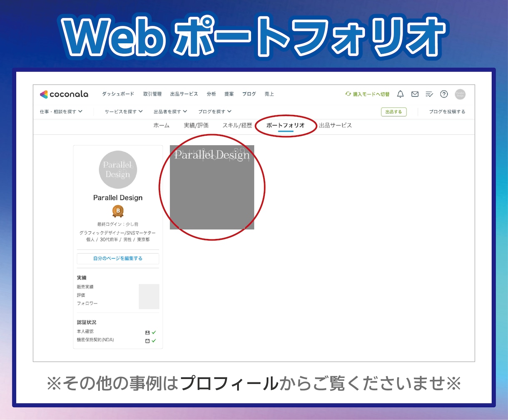Open the to-do checklist icon
508x420 pixels.
coord(429,94)
